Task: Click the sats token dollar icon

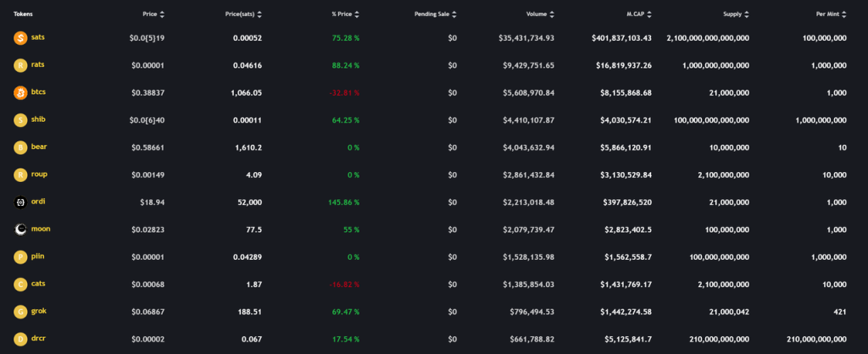Action: (20, 37)
